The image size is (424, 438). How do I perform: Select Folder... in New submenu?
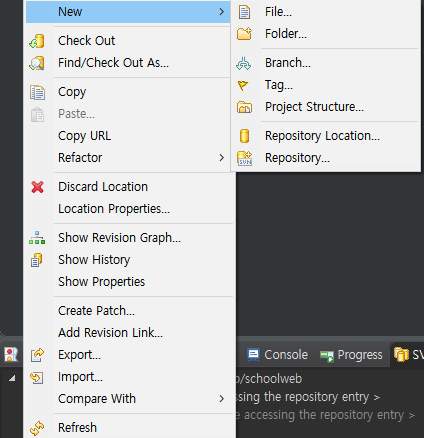tap(326, 34)
